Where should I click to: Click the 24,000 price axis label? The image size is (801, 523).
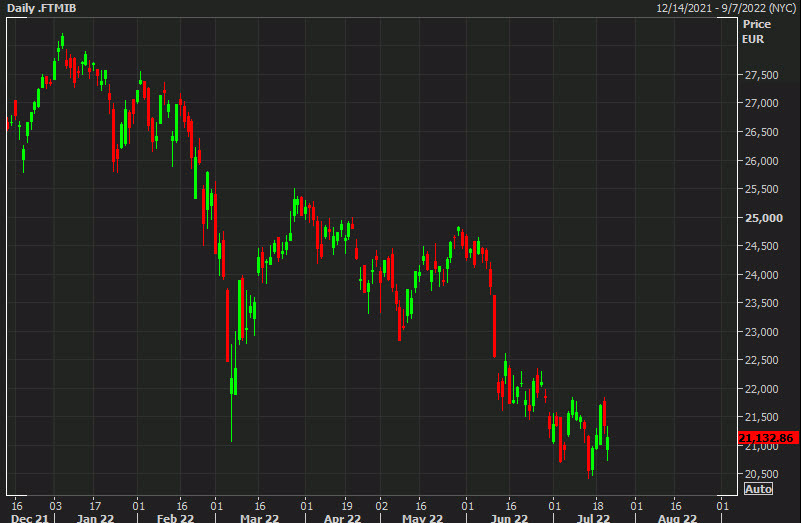[x=761, y=275]
